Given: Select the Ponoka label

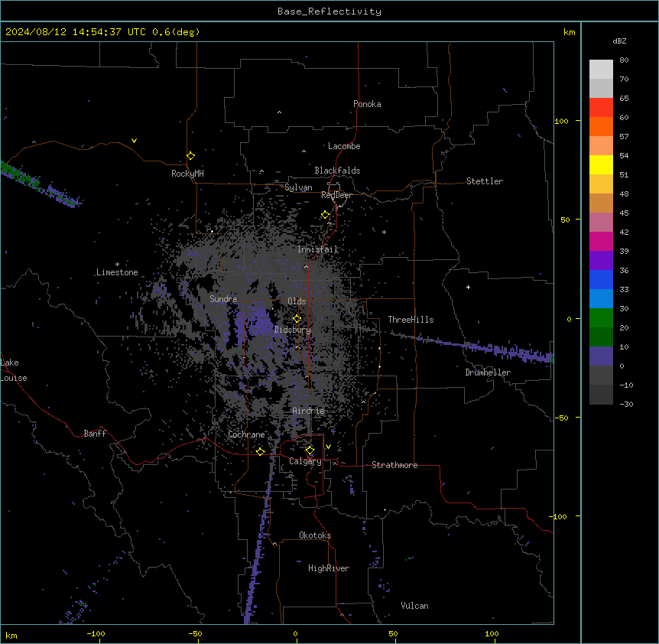Looking at the screenshot, I should (x=367, y=104).
